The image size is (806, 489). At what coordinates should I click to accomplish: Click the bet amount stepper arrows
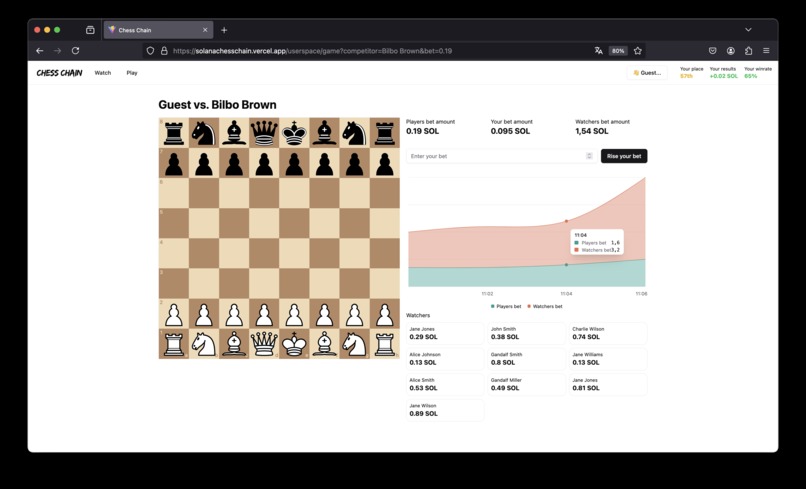[589, 156]
